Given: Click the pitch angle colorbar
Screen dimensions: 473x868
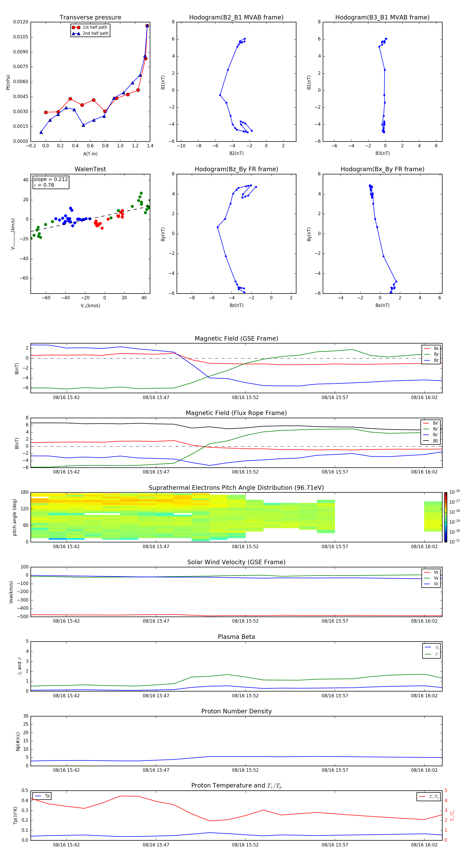Looking at the screenshot, I should pos(446,517).
